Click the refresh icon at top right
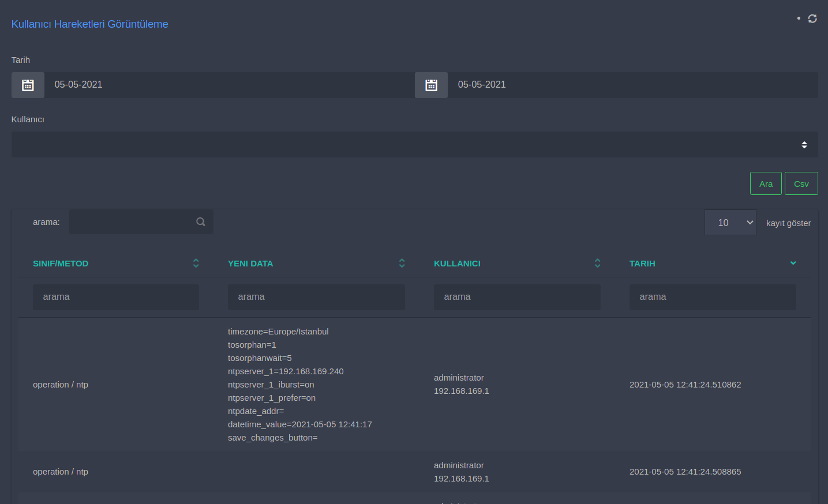 point(812,18)
